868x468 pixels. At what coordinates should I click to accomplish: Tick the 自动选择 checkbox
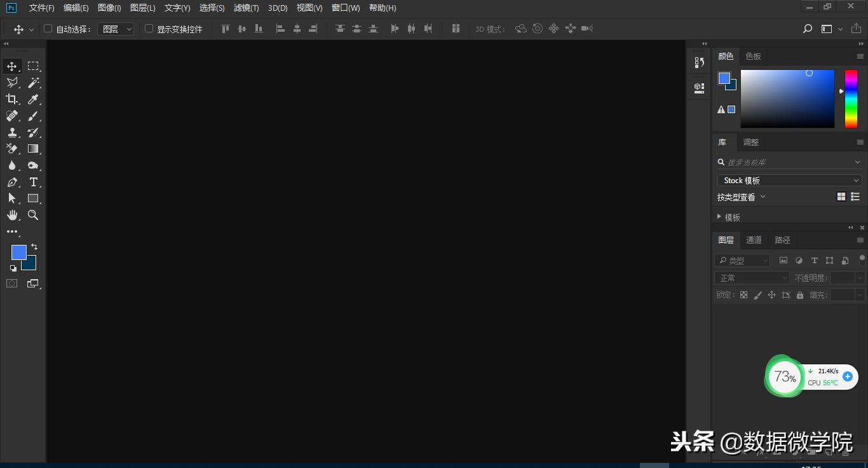click(48, 29)
